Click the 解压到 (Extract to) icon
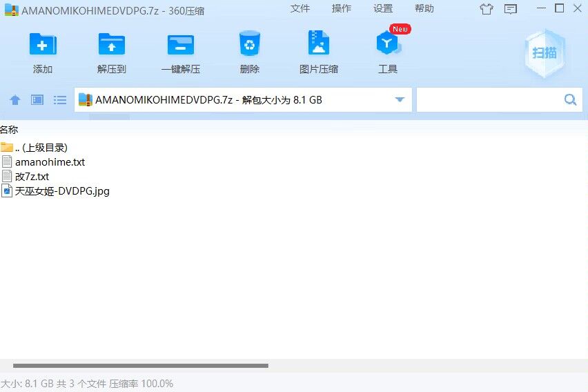 111,44
